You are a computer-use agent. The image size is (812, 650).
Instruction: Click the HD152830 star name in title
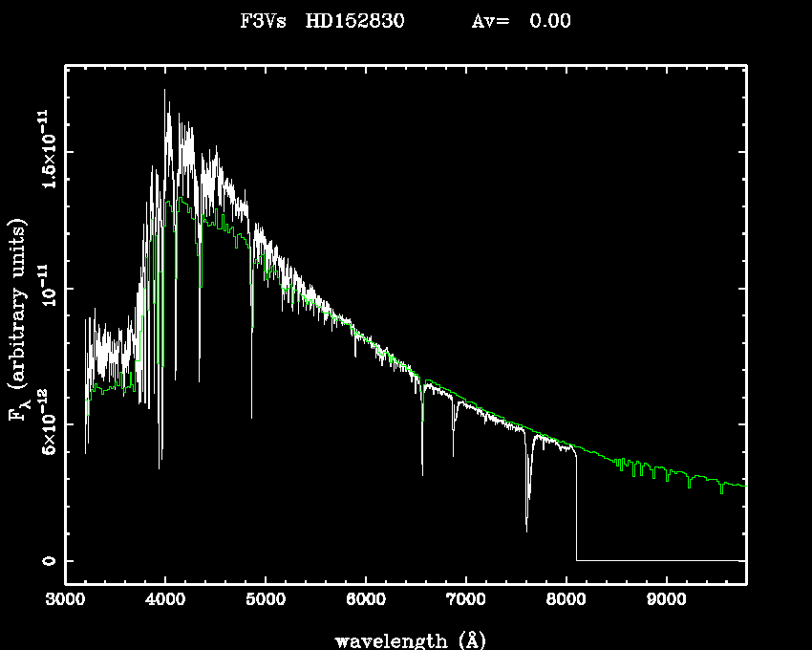[x=354, y=21]
